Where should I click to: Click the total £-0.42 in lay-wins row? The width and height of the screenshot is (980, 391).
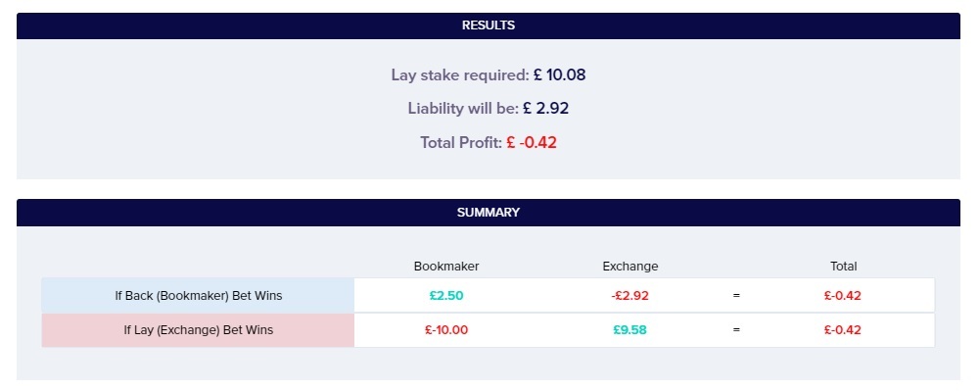tap(843, 329)
